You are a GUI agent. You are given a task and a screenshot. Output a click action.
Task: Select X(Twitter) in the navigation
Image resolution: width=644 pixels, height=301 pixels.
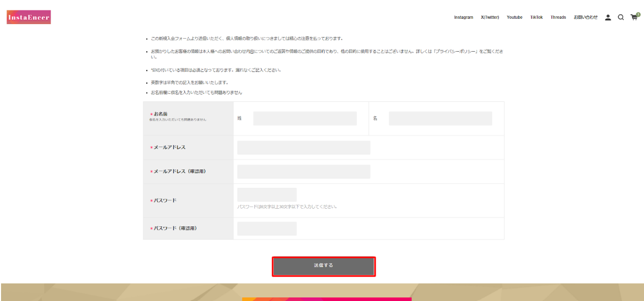pyautogui.click(x=490, y=17)
